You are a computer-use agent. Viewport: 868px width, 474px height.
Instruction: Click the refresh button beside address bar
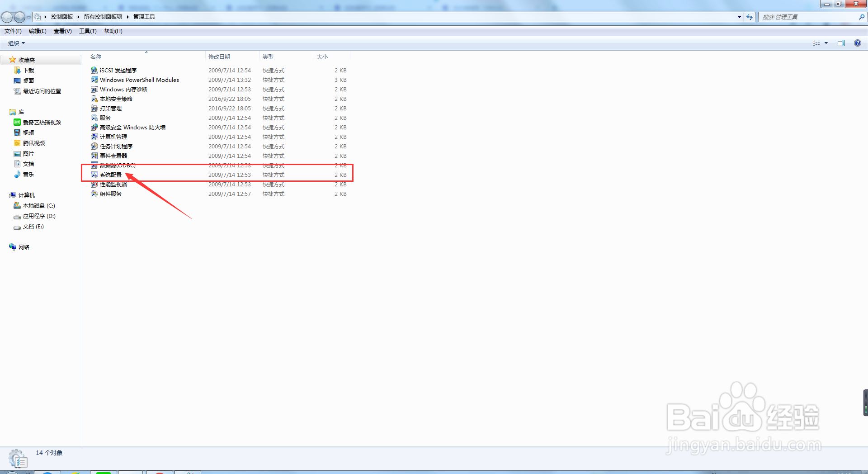[750, 17]
